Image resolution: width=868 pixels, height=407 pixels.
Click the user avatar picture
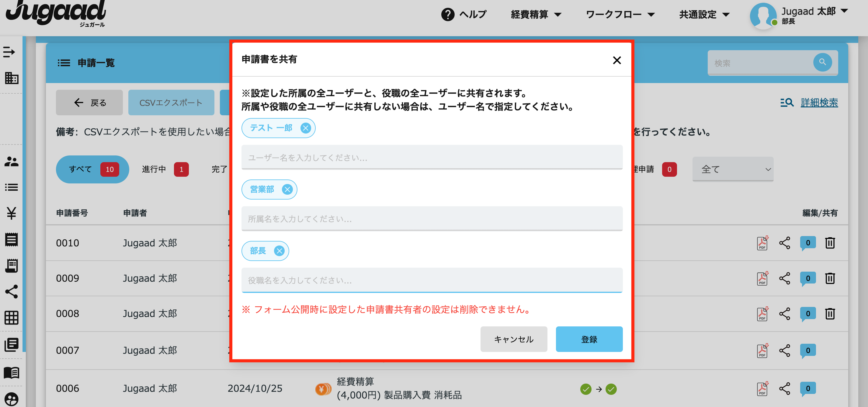[763, 16]
